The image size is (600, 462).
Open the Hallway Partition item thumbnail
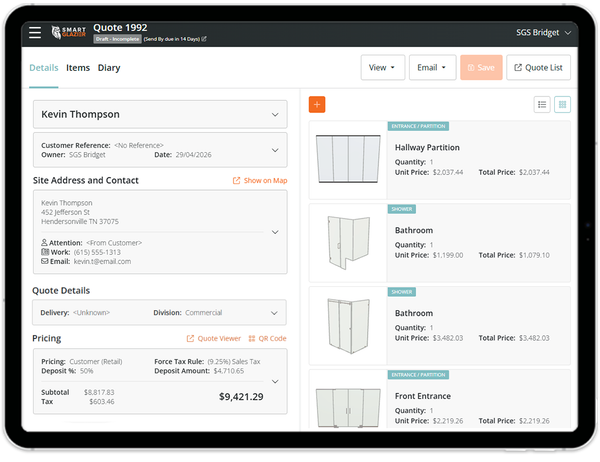[x=348, y=159]
